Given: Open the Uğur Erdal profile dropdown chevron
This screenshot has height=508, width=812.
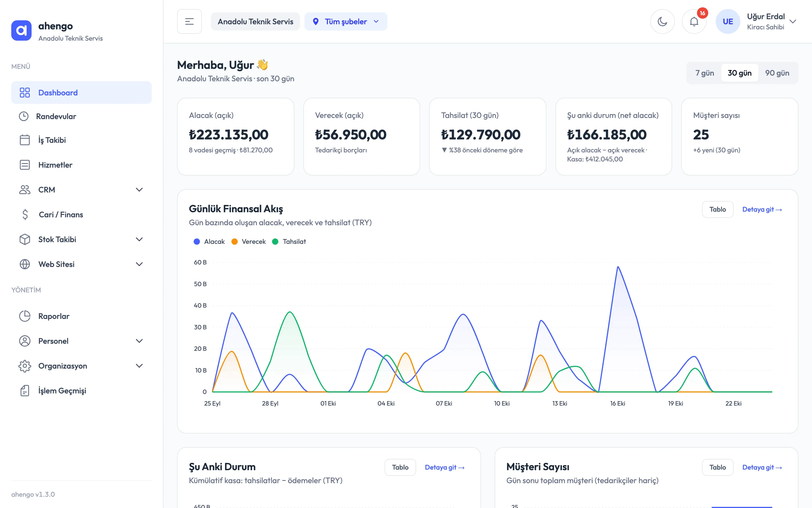Looking at the screenshot, I should tap(793, 21).
